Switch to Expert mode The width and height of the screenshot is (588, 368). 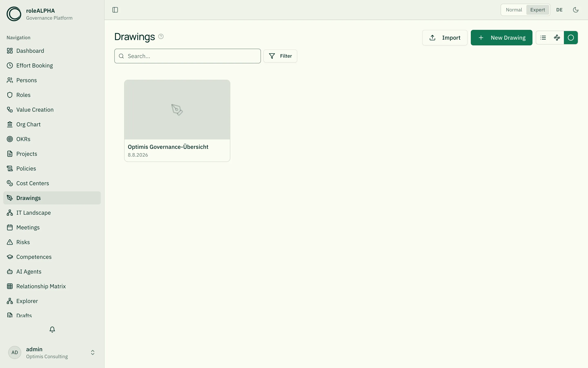click(537, 10)
